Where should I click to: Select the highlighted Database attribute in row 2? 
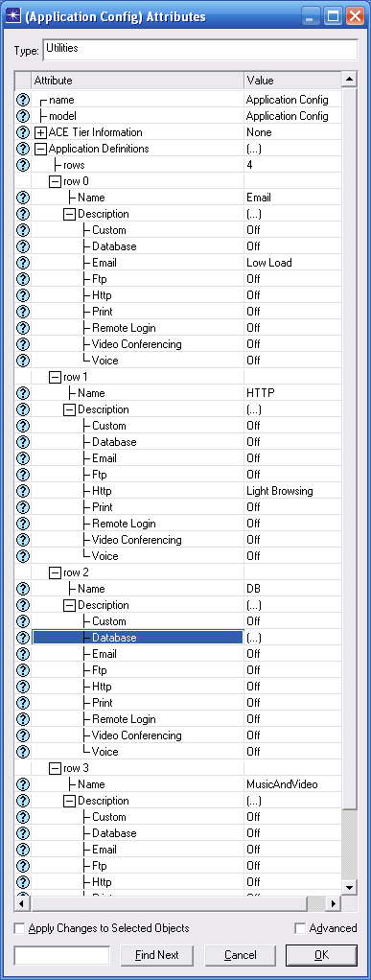pyautogui.click(x=137, y=638)
